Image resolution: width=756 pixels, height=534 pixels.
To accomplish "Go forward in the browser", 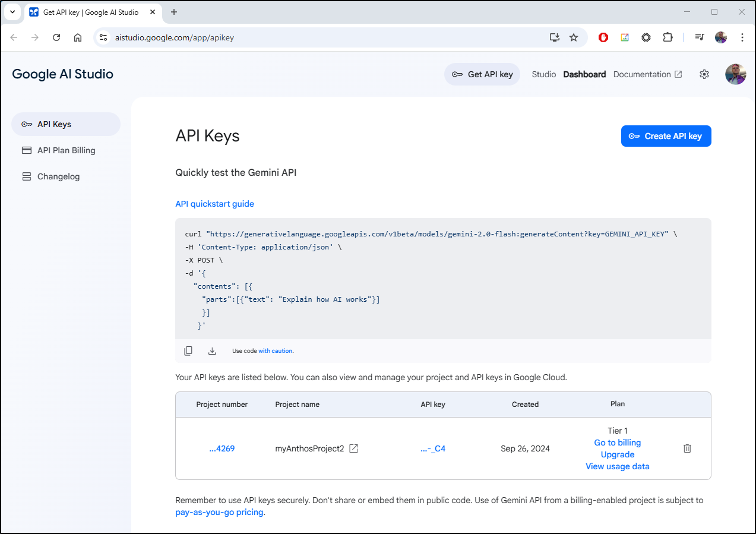I will pos(35,37).
